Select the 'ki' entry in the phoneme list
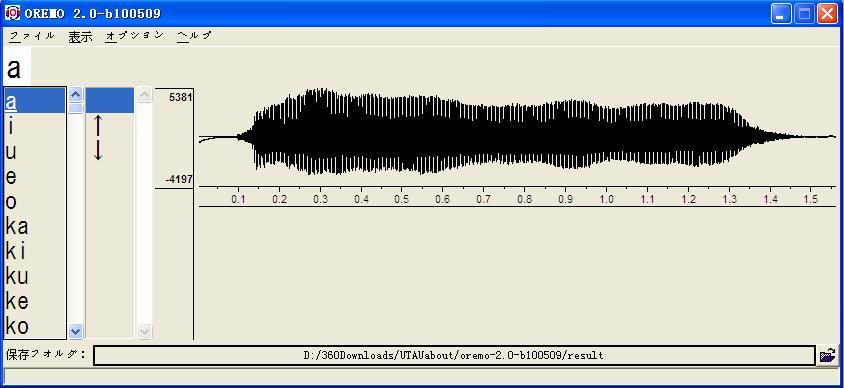The height and width of the screenshot is (388, 844). coord(35,251)
